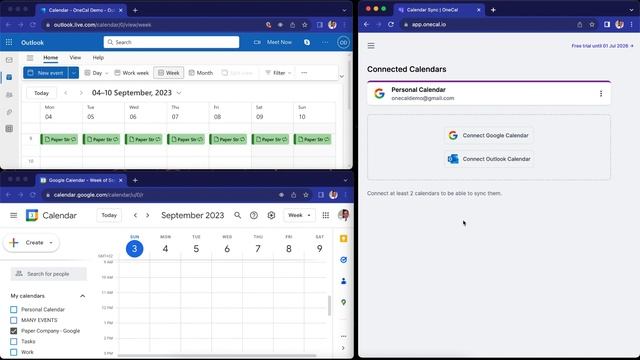
Task: Toggle Personal Calendar checkbox in My calendars
Action: [13, 309]
